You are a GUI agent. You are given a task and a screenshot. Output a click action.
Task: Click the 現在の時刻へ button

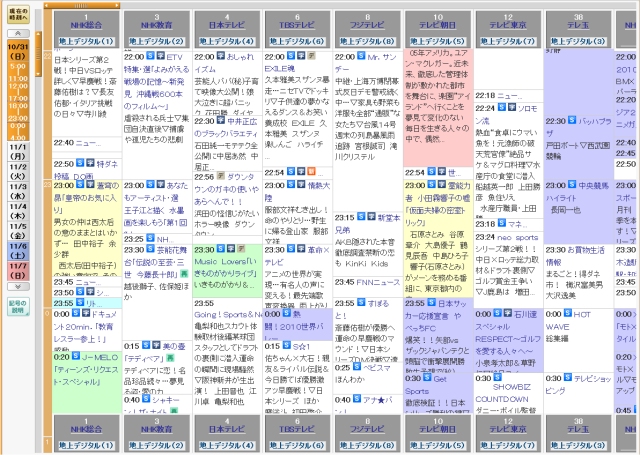pos(18,14)
